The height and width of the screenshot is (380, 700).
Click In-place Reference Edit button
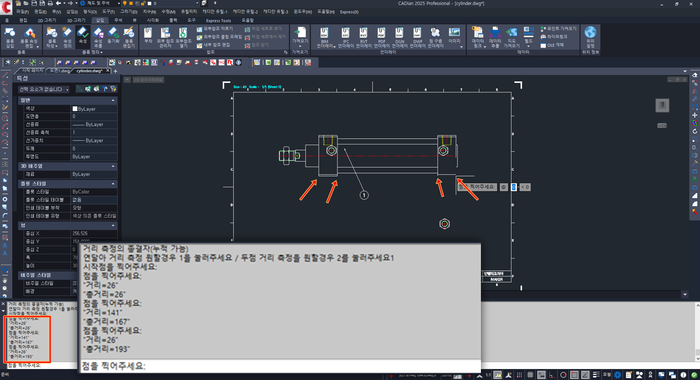click(x=213, y=45)
